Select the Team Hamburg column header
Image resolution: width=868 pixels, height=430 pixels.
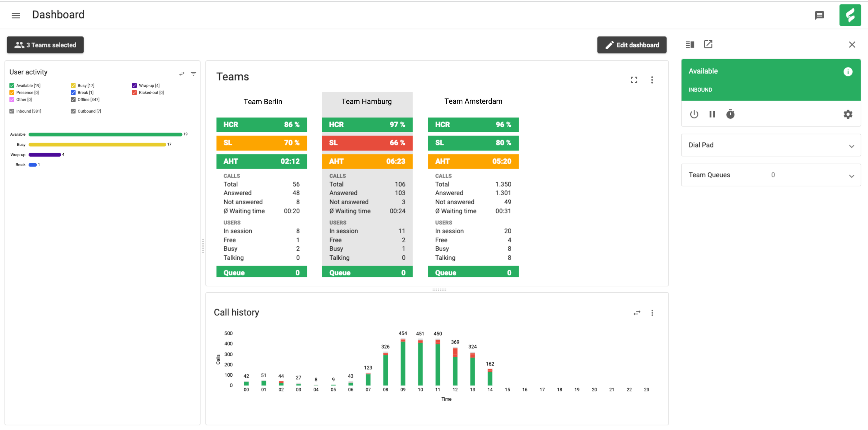366,101
